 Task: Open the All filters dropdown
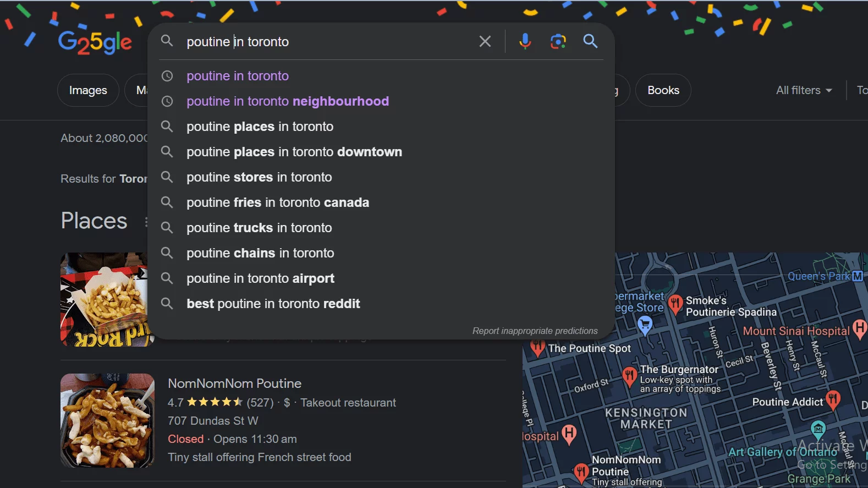point(804,90)
